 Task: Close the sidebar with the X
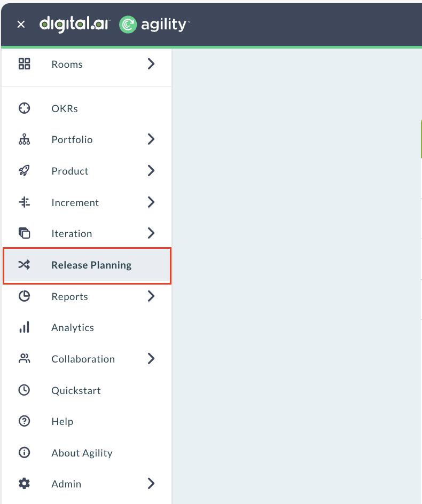coord(20,24)
